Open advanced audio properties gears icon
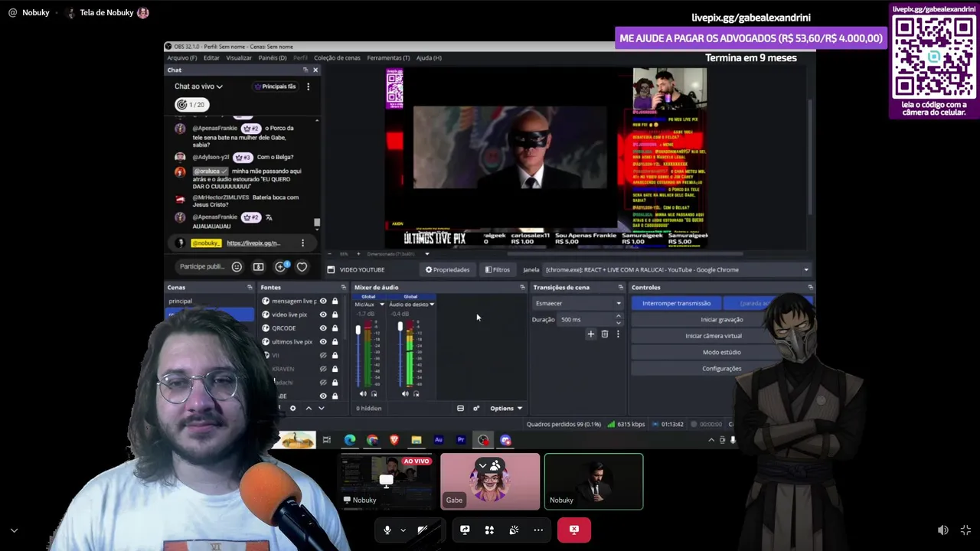The width and height of the screenshot is (980, 551). pyautogui.click(x=475, y=408)
